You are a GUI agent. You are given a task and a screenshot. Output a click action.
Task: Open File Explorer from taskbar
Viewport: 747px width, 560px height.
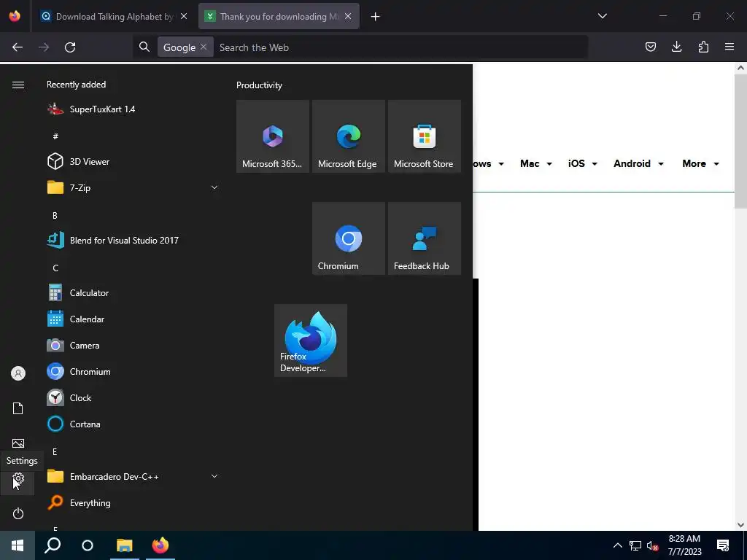click(x=124, y=545)
